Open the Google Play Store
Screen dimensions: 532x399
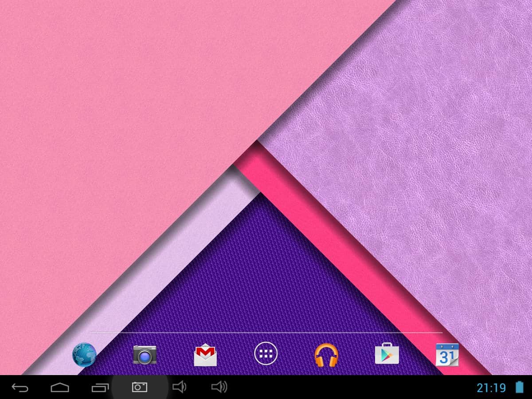[387, 355]
